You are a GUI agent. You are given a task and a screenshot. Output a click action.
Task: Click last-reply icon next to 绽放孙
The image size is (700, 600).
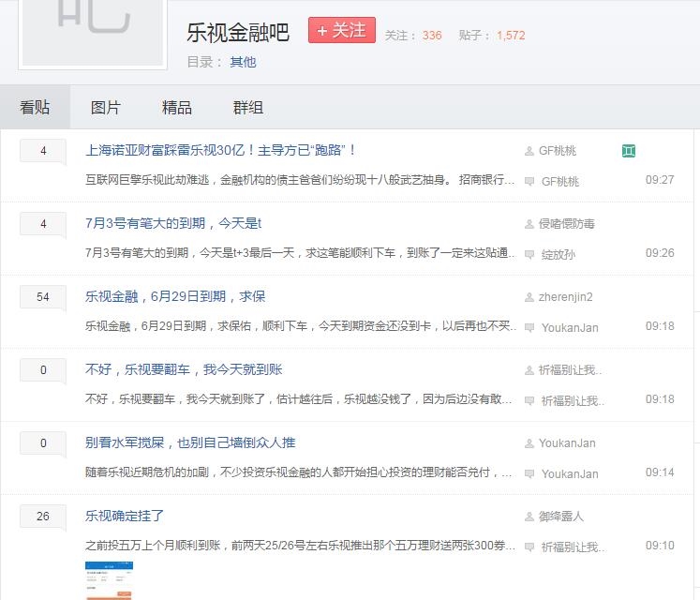coord(529,253)
